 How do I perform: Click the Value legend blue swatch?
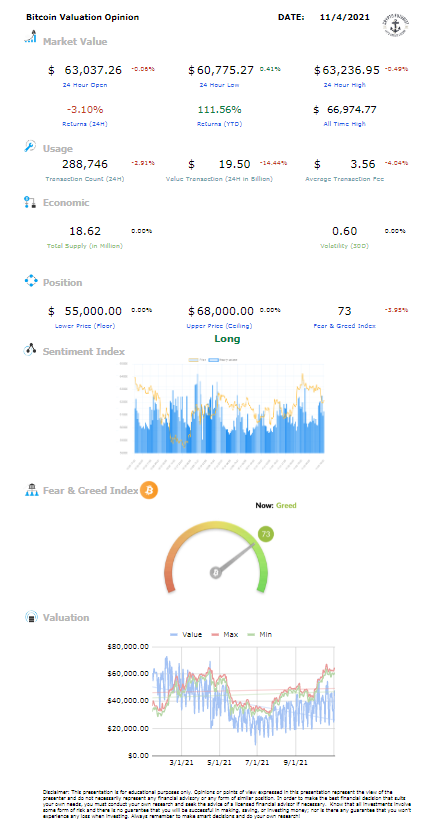(174, 635)
